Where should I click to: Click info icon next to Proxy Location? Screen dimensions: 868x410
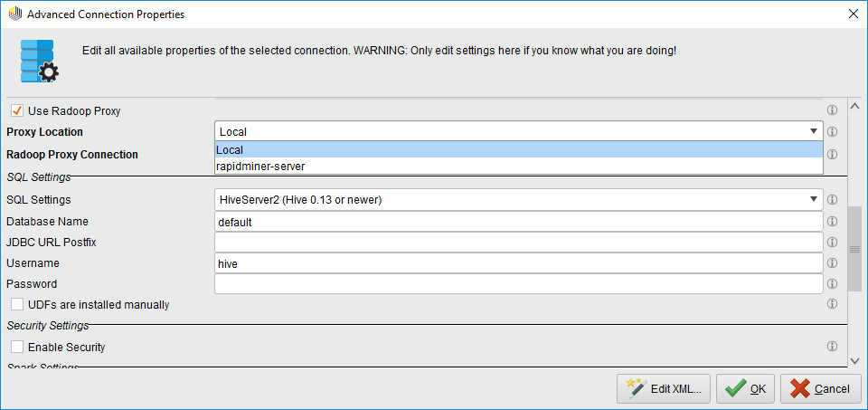pos(832,132)
